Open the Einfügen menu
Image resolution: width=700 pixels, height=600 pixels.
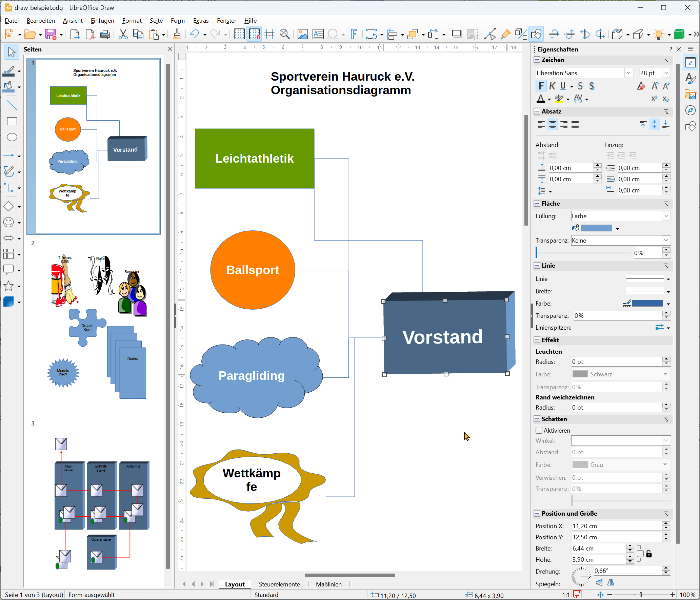pos(102,21)
